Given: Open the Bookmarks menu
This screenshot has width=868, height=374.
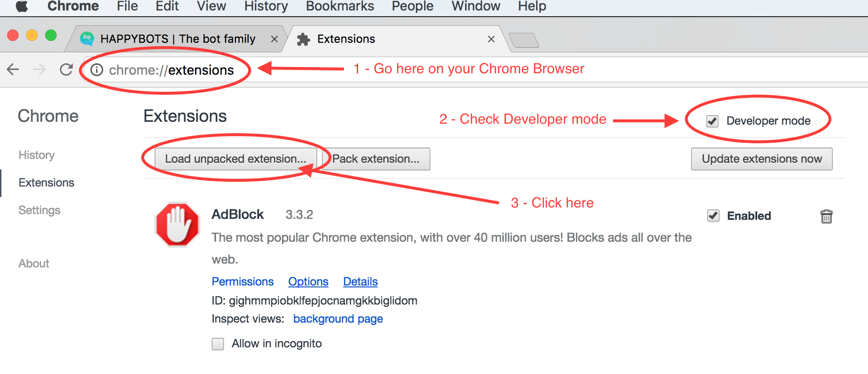Looking at the screenshot, I should click(340, 6).
